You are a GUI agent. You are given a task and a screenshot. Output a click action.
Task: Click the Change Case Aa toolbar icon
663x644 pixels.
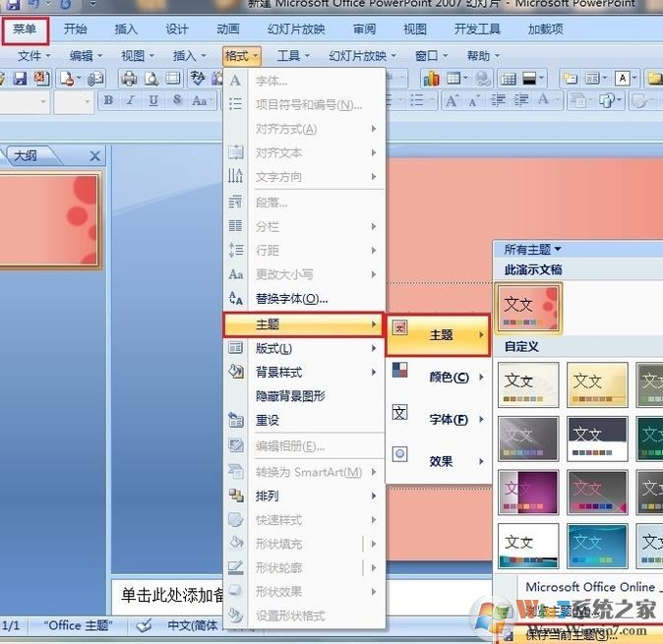coord(201,100)
